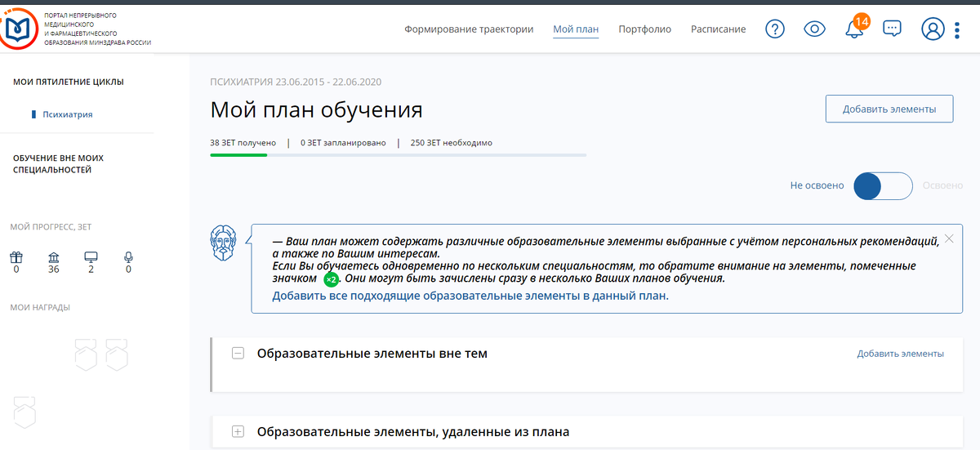This screenshot has height=450, width=980.
Task: Open Мой план tab
Action: coord(576,29)
